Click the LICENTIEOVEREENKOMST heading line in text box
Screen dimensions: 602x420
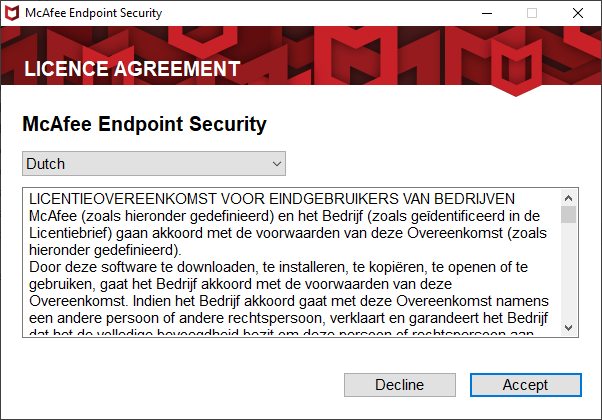click(272, 199)
